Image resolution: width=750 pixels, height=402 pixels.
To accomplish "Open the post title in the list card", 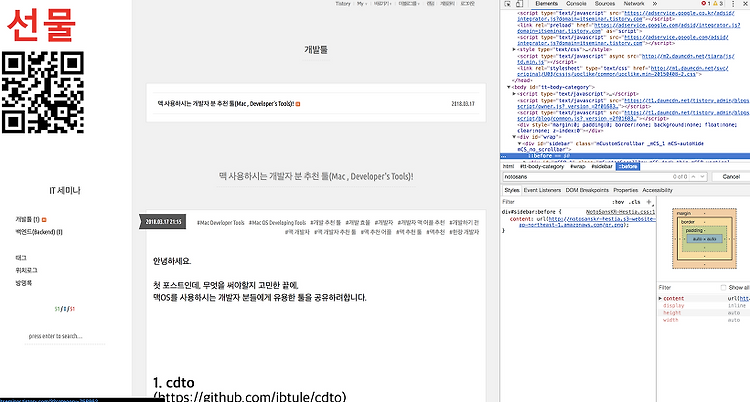I will click(225, 103).
